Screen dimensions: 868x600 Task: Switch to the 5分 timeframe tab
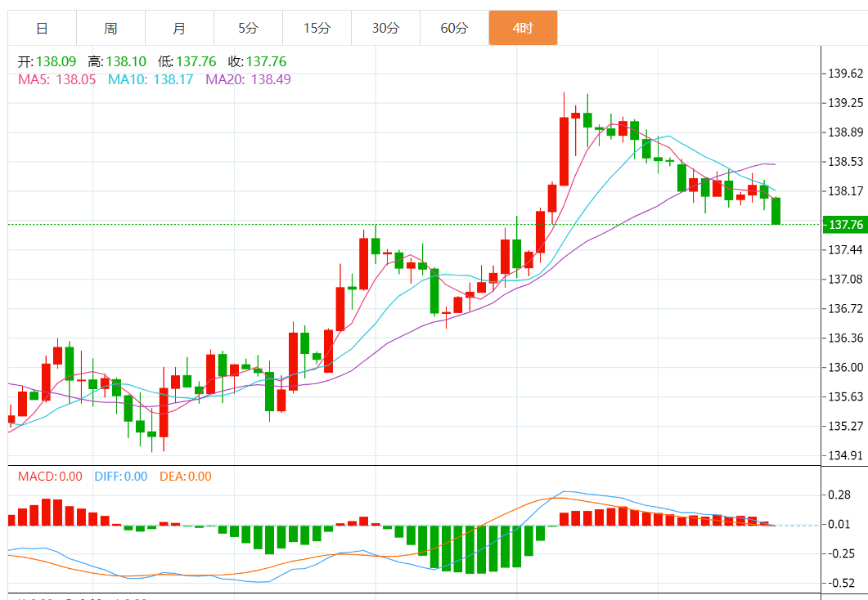point(248,29)
